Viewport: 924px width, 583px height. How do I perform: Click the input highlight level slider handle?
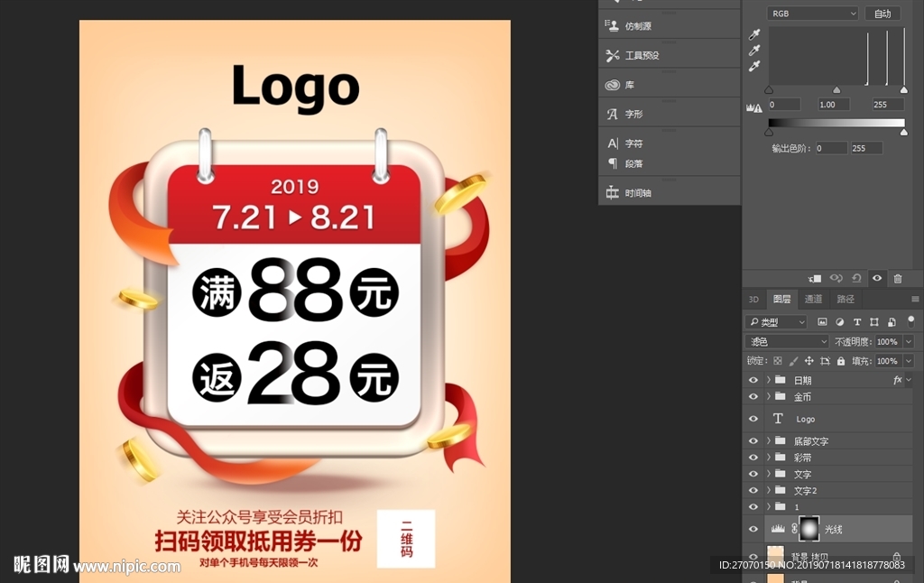point(904,89)
